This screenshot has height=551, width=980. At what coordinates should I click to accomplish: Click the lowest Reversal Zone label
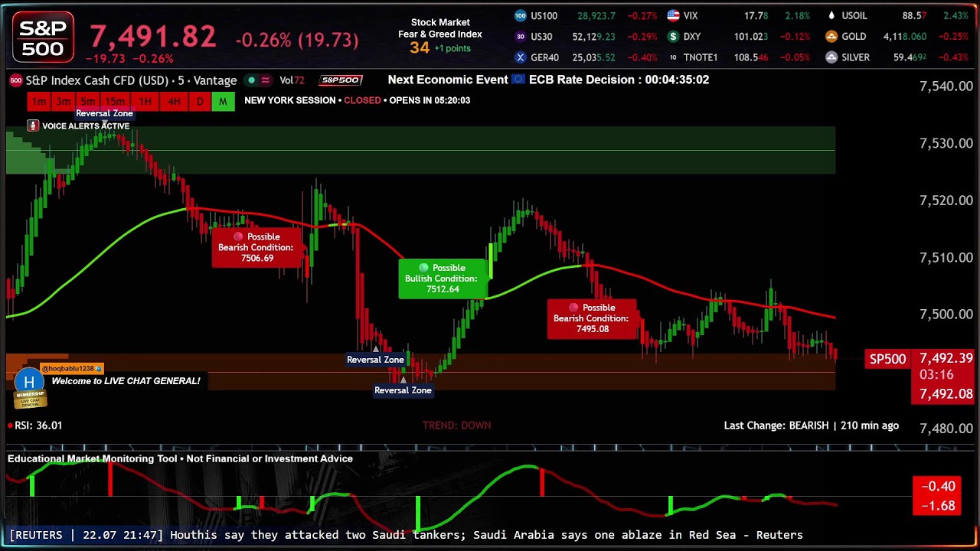pos(403,390)
